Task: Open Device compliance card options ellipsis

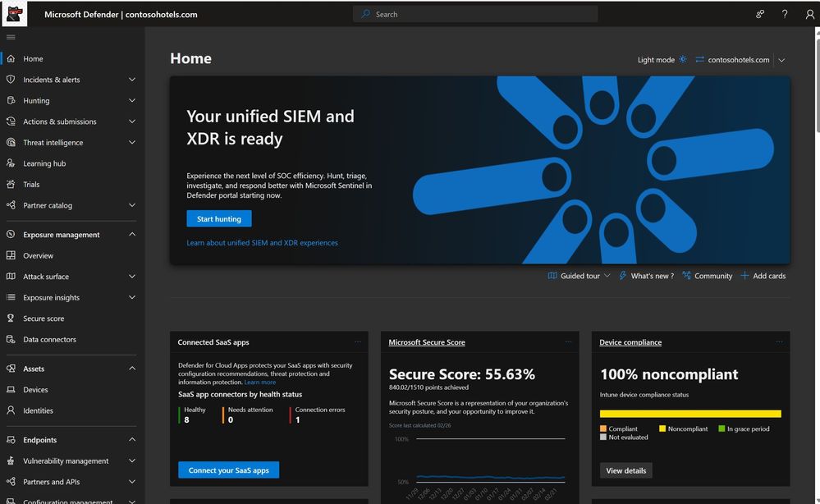Action: point(779,342)
